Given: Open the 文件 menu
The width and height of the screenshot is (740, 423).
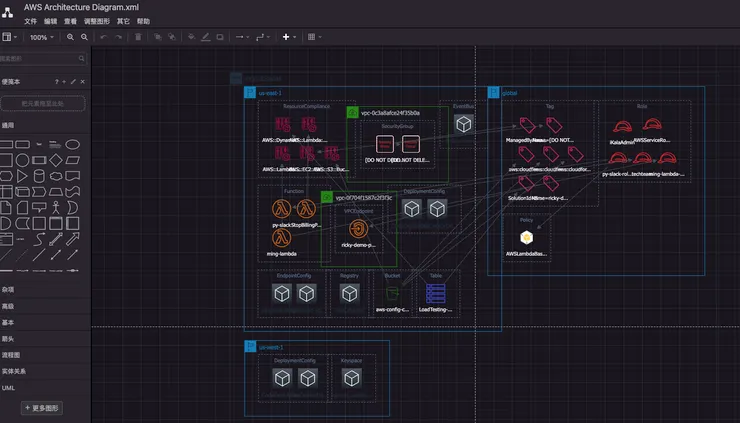Looking at the screenshot, I should pyautogui.click(x=30, y=20).
